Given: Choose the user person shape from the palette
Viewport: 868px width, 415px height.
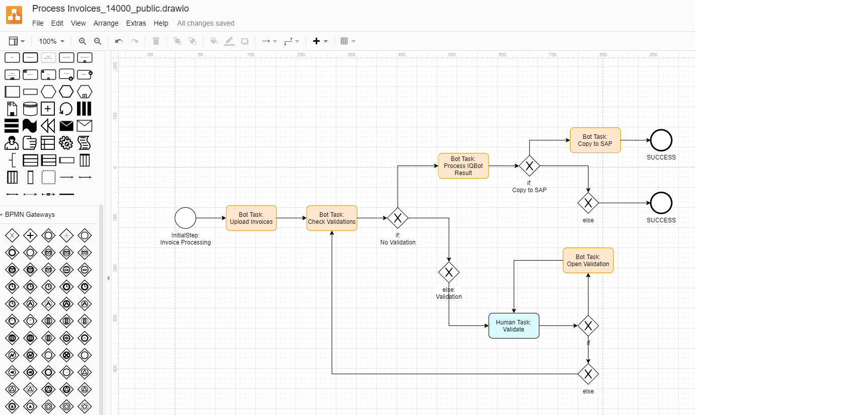Looking at the screenshot, I should [x=12, y=143].
